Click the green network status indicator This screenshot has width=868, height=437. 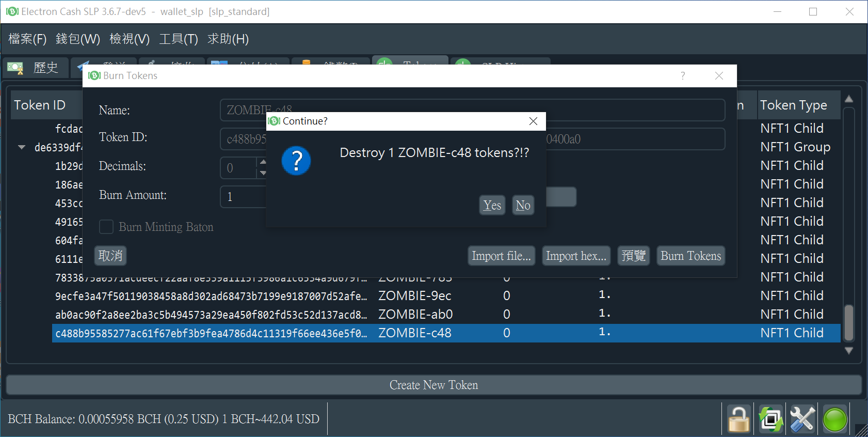pyautogui.click(x=835, y=419)
